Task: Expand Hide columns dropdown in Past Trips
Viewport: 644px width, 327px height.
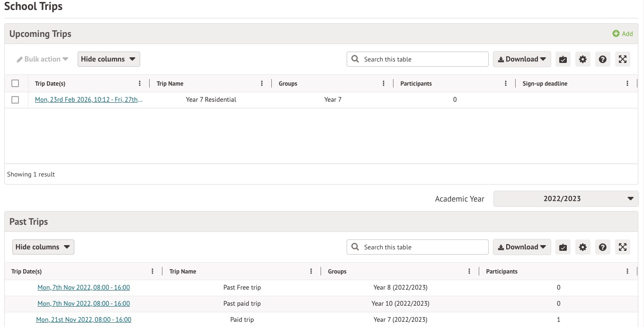Action: click(x=43, y=247)
